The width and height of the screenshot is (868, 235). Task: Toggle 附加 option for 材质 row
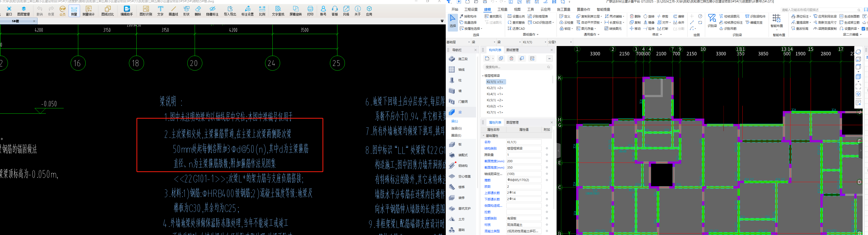[547, 225]
